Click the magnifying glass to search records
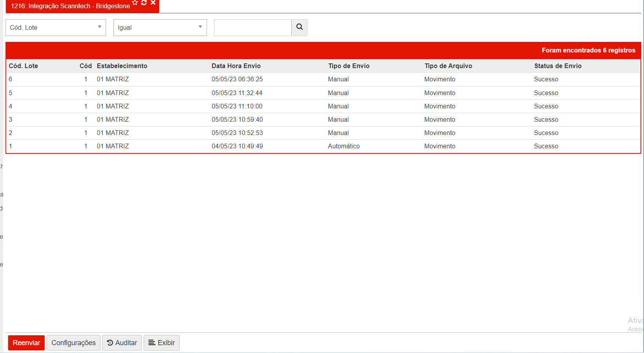Viewport: 644px width, 353px height. tap(299, 27)
